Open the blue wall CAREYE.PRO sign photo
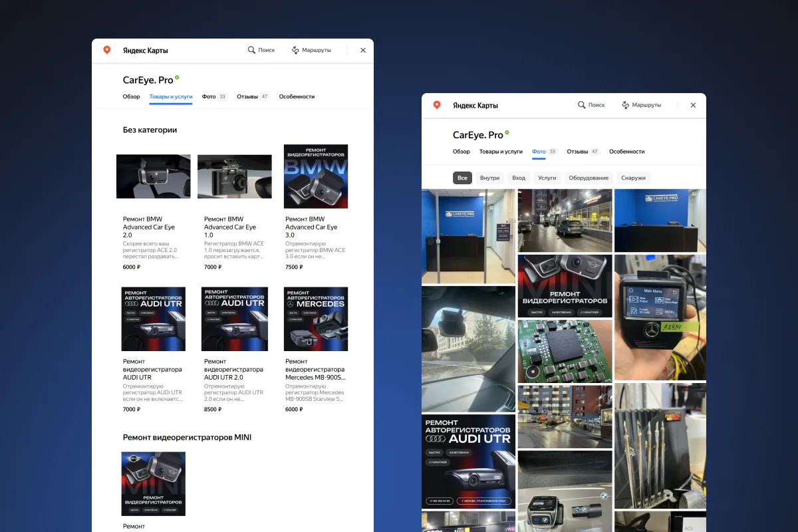This screenshot has width=798, height=532. pos(660,220)
